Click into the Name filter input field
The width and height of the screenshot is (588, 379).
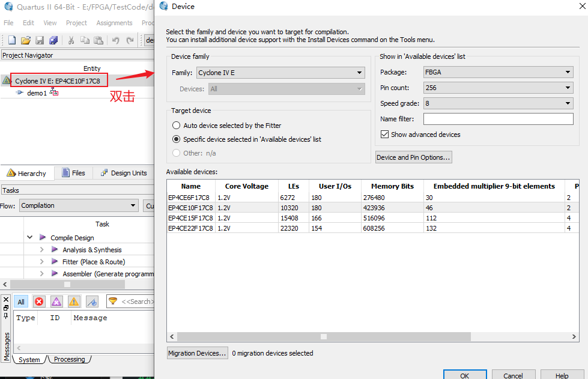[x=498, y=119]
